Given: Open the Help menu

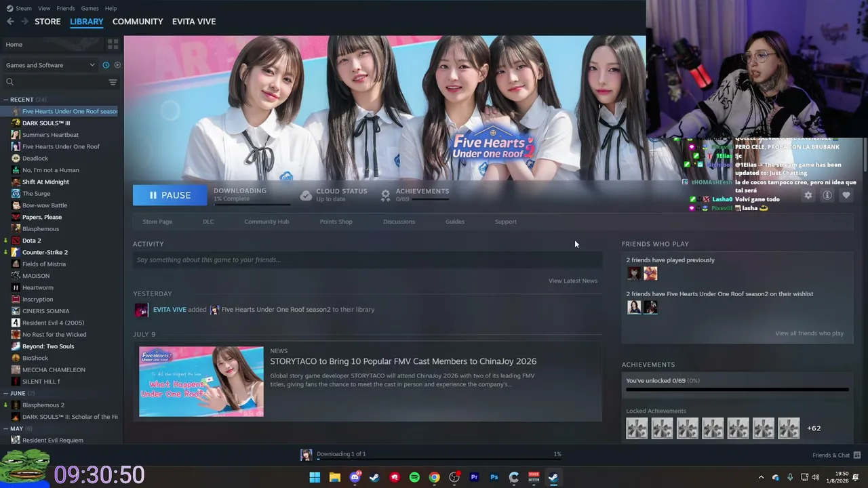Looking at the screenshot, I should [111, 8].
